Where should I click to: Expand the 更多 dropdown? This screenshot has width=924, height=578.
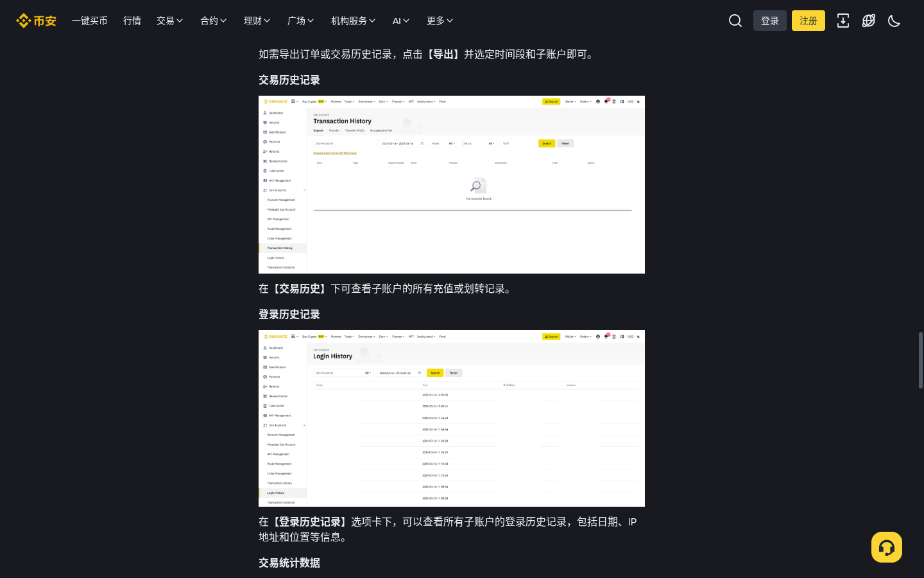tap(440, 21)
